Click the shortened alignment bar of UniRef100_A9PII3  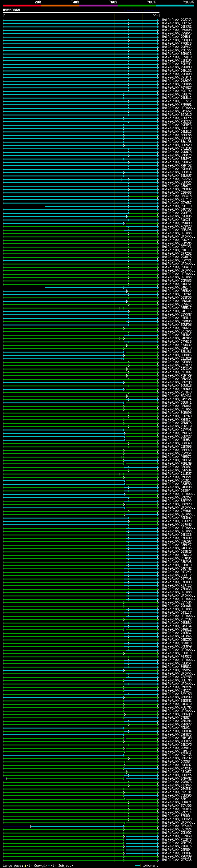[x=101, y=206]
